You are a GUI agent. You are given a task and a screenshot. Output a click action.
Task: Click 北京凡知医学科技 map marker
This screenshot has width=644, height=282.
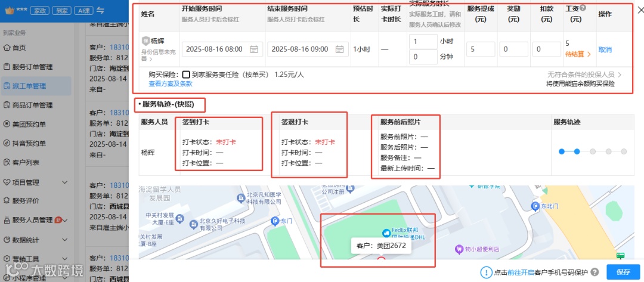click(x=241, y=199)
